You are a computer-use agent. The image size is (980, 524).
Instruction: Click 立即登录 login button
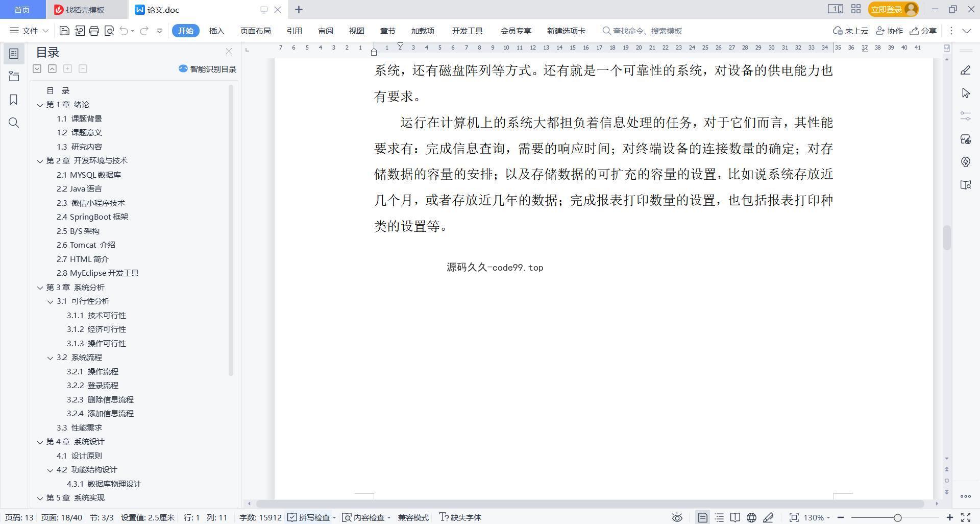(x=893, y=9)
